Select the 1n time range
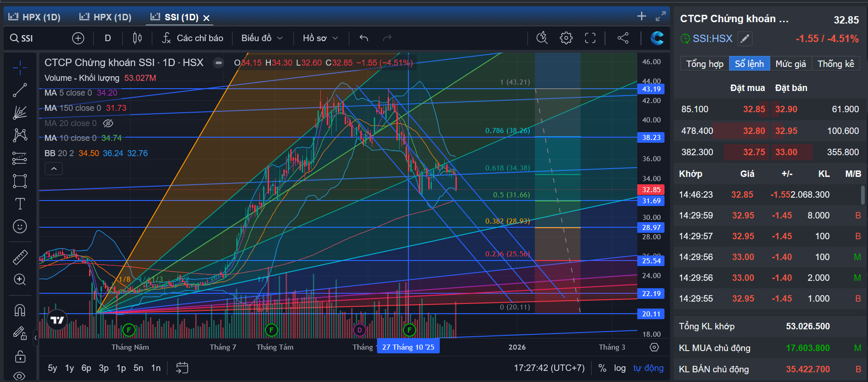This screenshot has height=382, width=868. pyautogui.click(x=156, y=368)
